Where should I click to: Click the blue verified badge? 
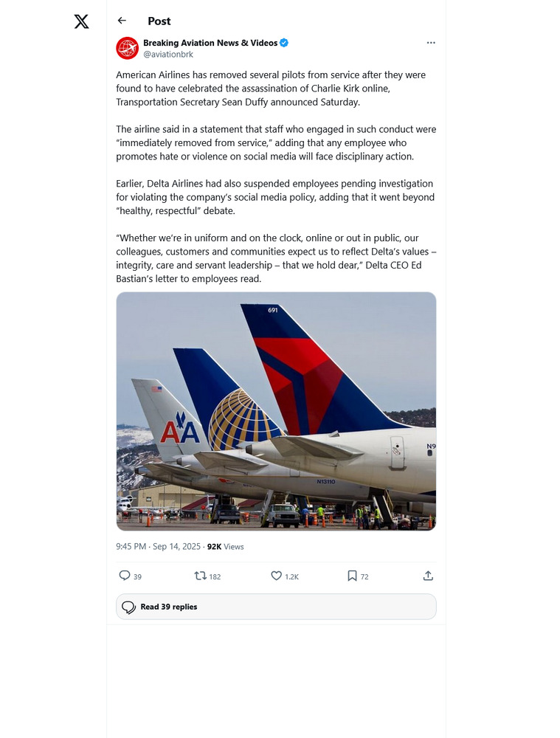(284, 43)
